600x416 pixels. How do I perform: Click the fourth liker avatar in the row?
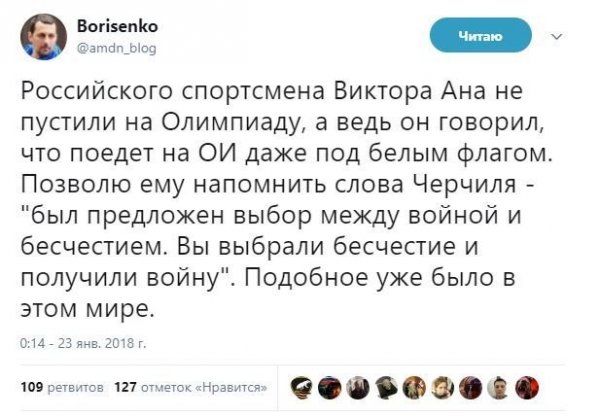click(386, 383)
